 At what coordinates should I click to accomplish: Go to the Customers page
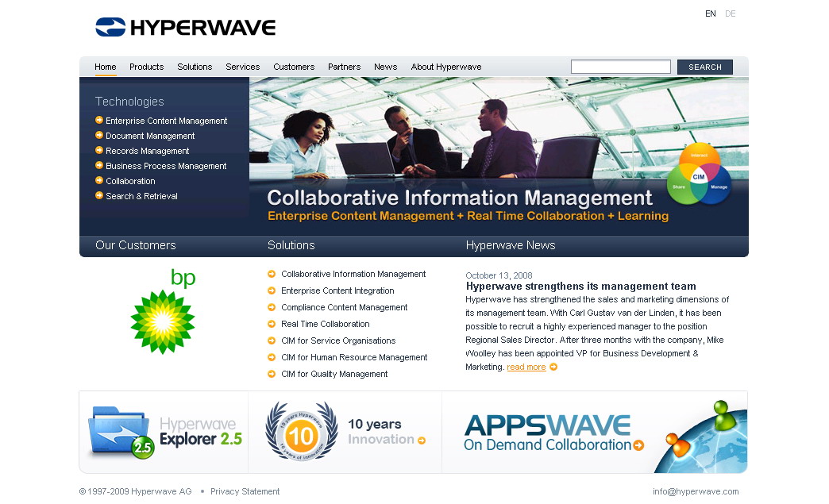(x=294, y=67)
